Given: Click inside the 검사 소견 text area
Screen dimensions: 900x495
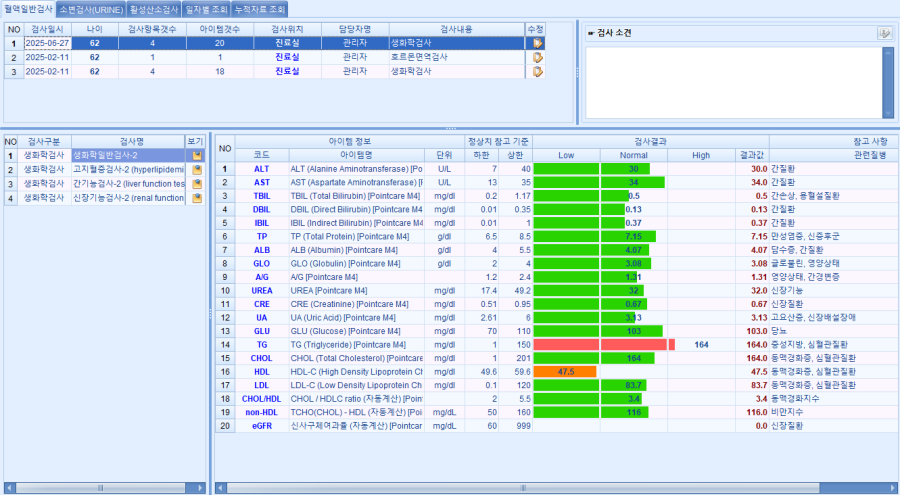Looking at the screenshot, I should point(732,82).
